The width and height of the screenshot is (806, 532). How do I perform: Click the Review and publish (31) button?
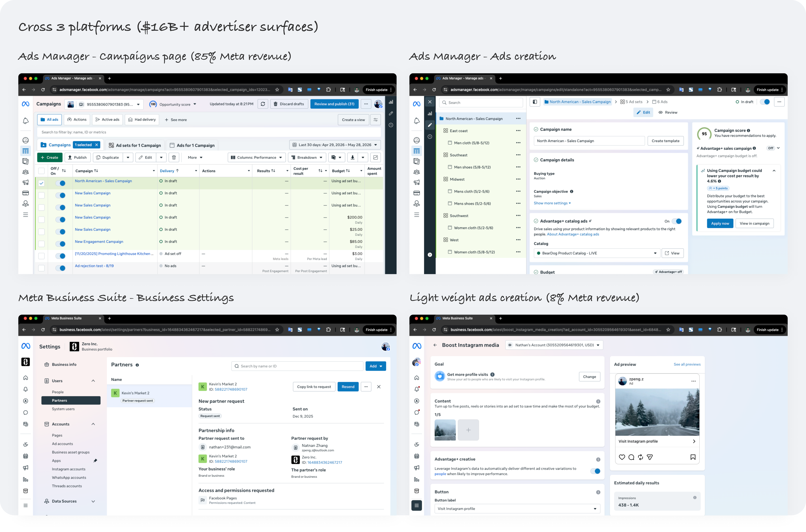point(334,104)
